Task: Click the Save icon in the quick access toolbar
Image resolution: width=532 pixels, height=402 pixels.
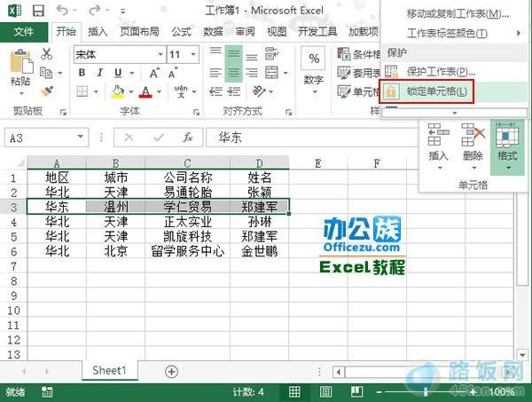Action: pos(38,11)
